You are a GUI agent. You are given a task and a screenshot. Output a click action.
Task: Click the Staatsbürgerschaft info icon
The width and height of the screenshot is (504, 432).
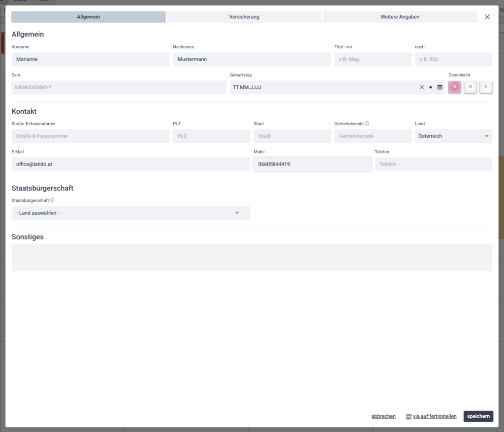pos(52,200)
